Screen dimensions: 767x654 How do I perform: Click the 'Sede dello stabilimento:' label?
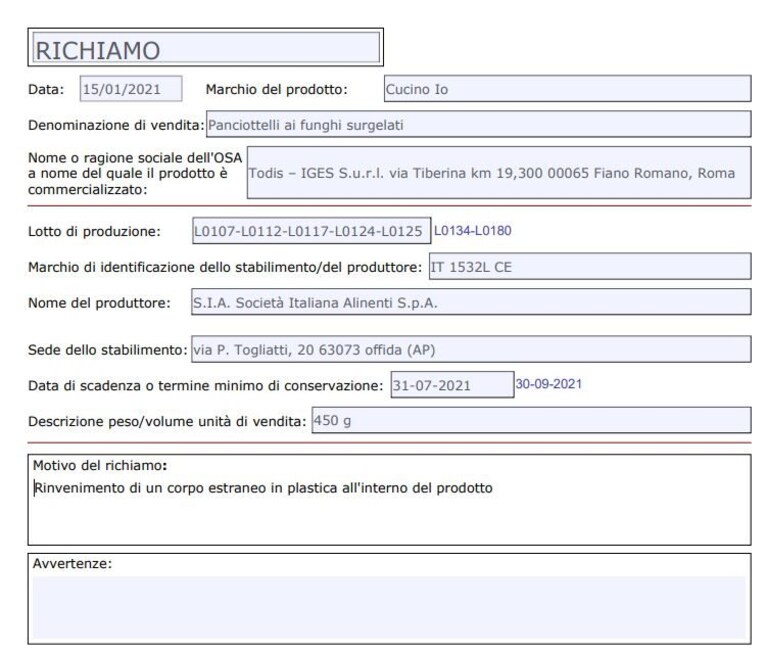point(108,350)
